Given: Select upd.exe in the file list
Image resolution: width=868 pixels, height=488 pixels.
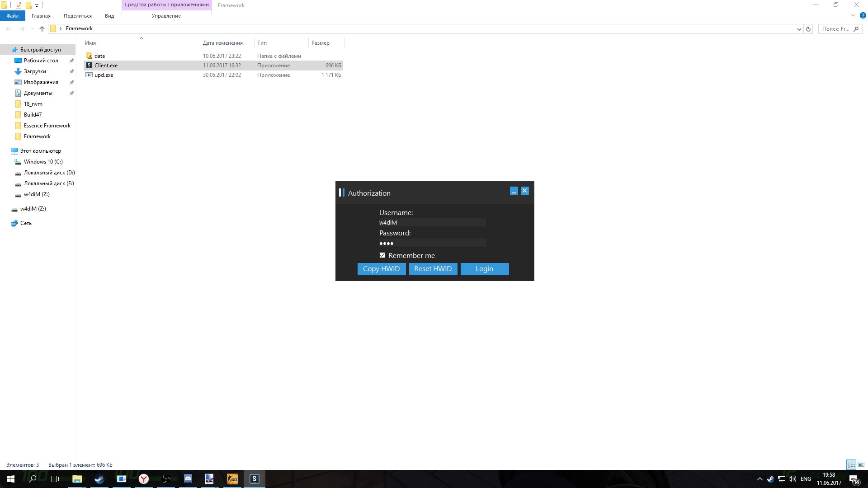Looking at the screenshot, I should click(x=104, y=75).
